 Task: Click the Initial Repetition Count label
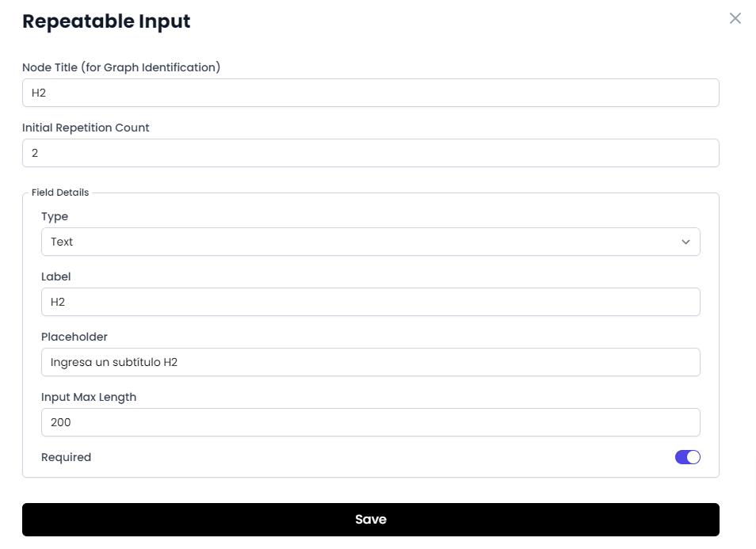pyautogui.click(x=86, y=128)
